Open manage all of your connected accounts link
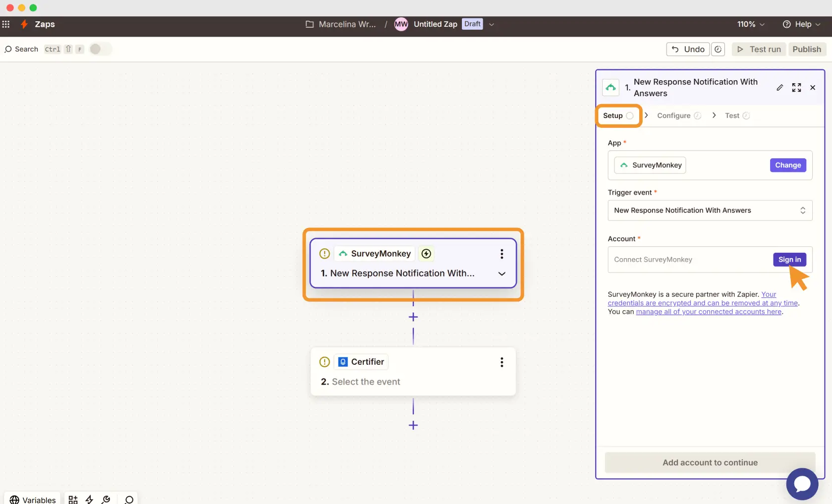The width and height of the screenshot is (832, 504). coord(709,312)
